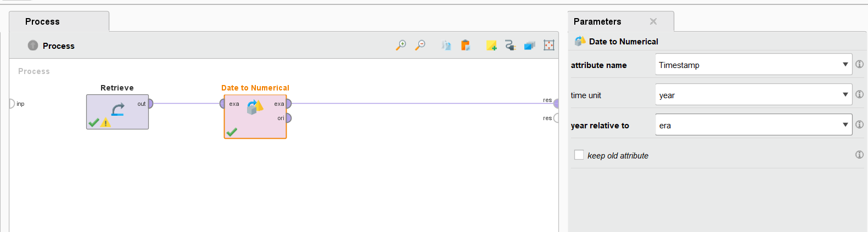Click the Date to Numerical icon in Parameters header
Viewport: 868px width, 232px height.
(x=580, y=41)
